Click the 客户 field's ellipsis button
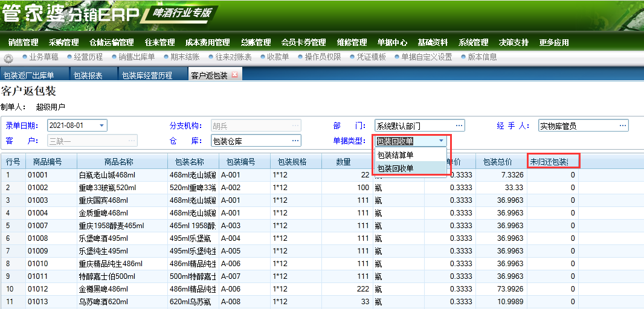The image size is (644, 309). coord(132,141)
